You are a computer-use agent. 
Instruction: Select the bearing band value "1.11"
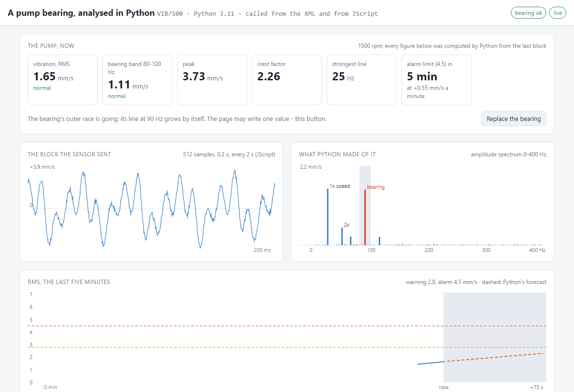pos(119,85)
